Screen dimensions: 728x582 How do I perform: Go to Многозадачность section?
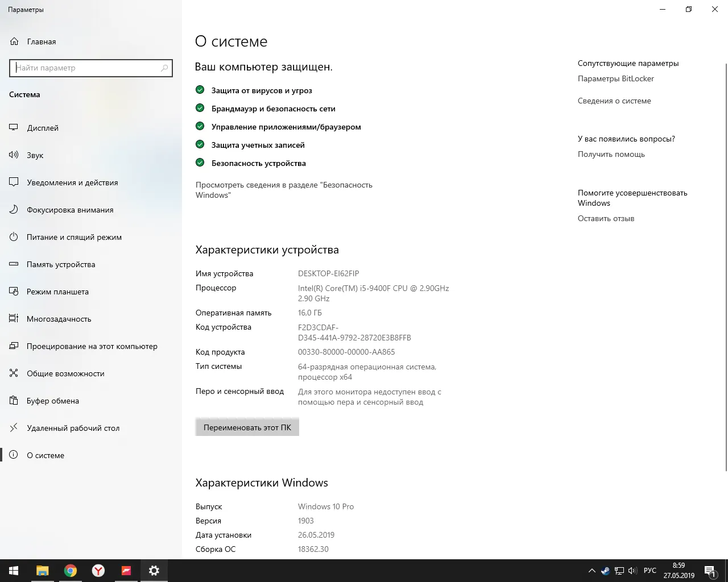click(x=59, y=319)
